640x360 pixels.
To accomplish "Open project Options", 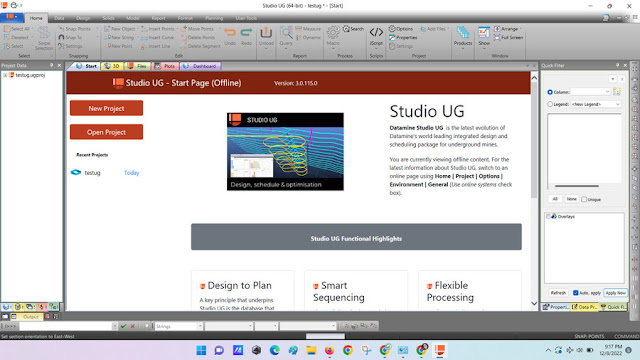I will 401,29.
